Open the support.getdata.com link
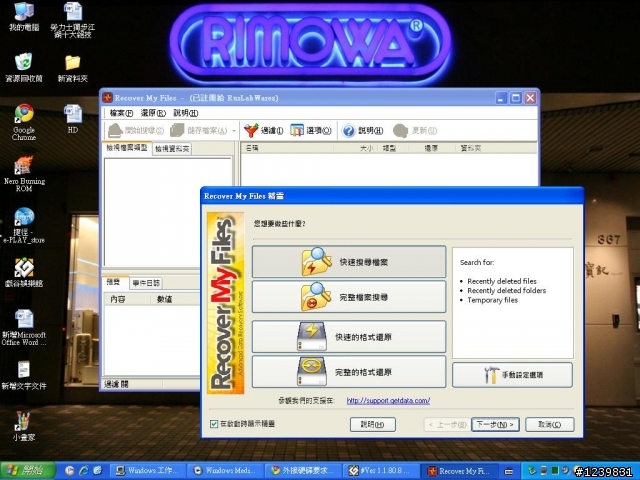The width and height of the screenshot is (640, 480). tap(388, 400)
